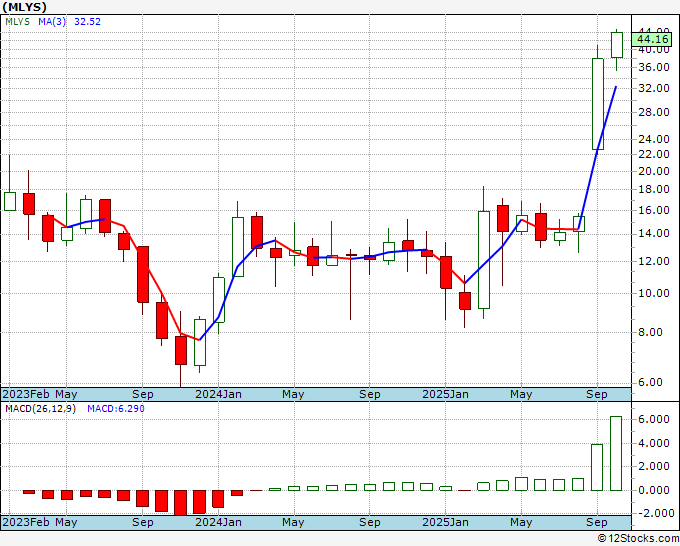Click the 6.000 MACD scale label
The image size is (680, 546).
654,419
